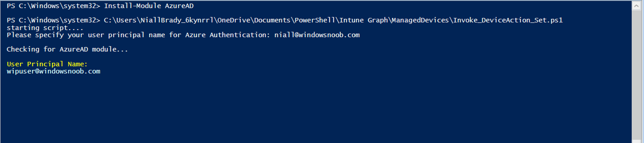The height and width of the screenshot is (143, 644).
Task: Click the OneDrive segment of the script path
Action: click(234, 20)
